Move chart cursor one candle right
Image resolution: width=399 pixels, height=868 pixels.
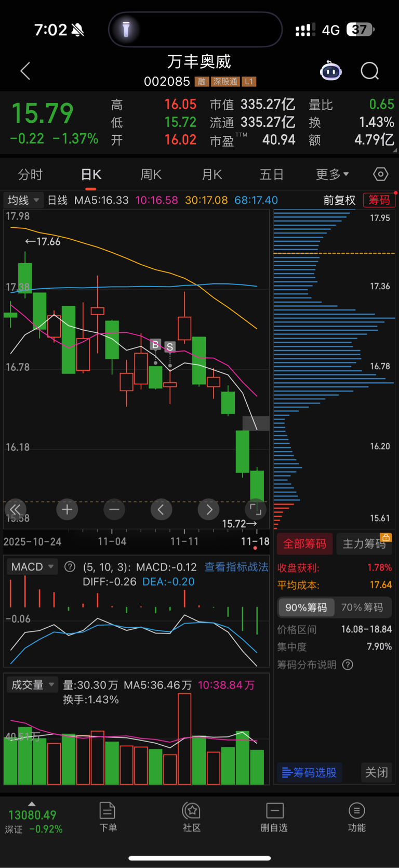pyautogui.click(x=209, y=510)
